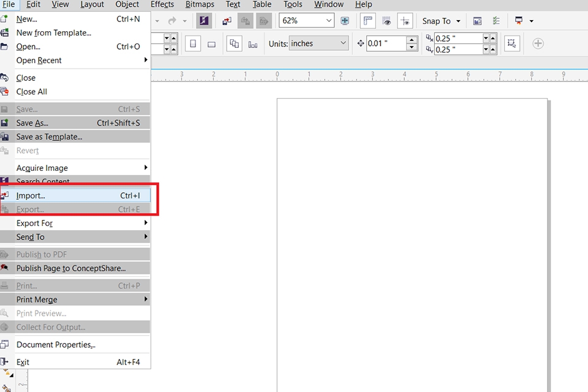The width and height of the screenshot is (588, 392).
Task: Select the Treat as filled icon
Action: point(512,43)
